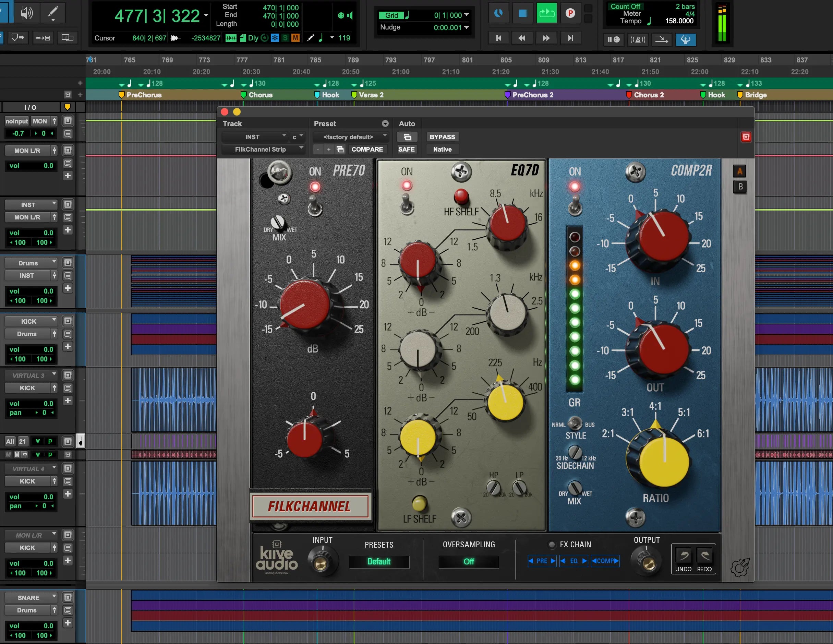Open the INST track selector dropdown
This screenshot has width=833, height=644.
click(x=254, y=136)
